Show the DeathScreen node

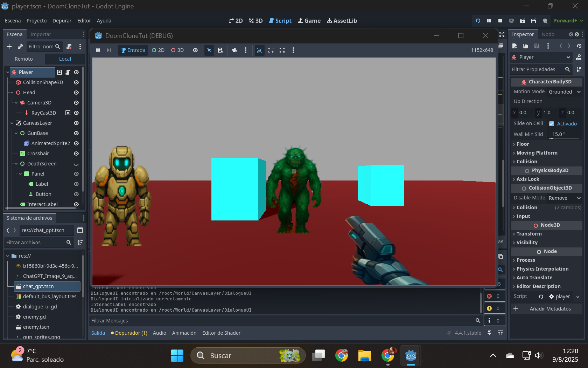(76, 164)
